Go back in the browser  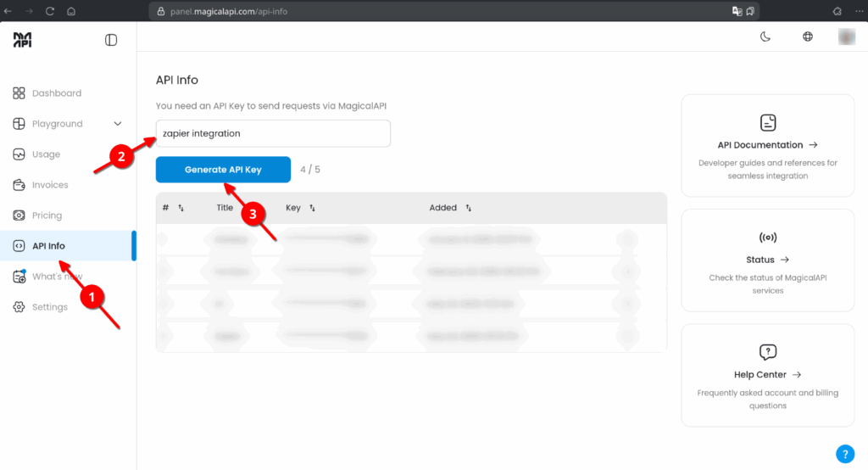point(8,11)
